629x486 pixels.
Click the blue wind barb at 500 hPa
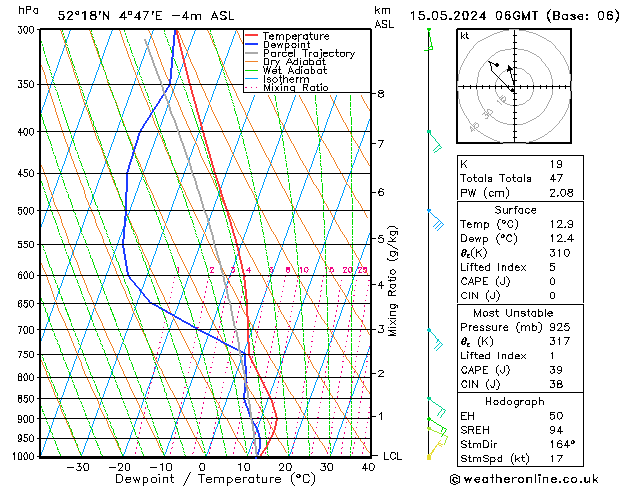click(x=436, y=219)
